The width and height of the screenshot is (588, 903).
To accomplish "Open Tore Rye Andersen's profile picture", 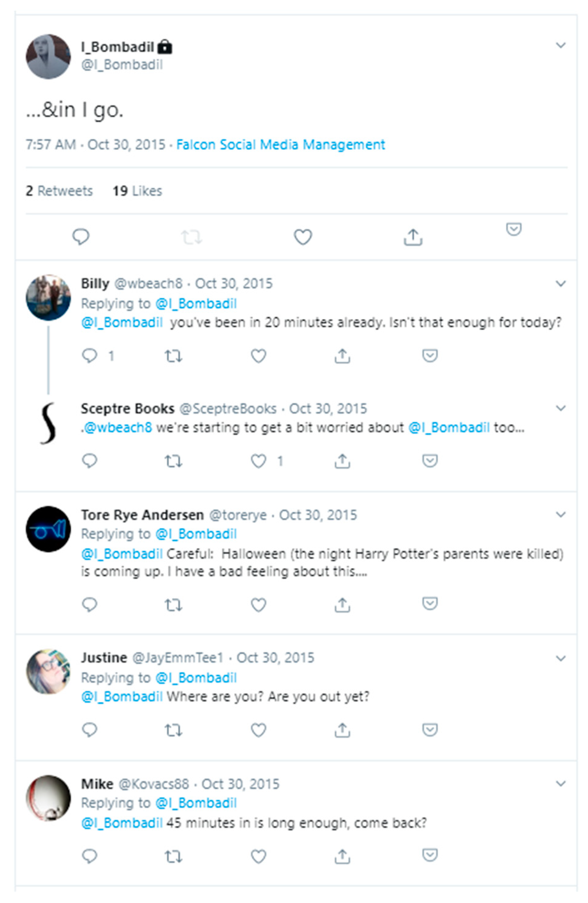I will tap(48, 529).
